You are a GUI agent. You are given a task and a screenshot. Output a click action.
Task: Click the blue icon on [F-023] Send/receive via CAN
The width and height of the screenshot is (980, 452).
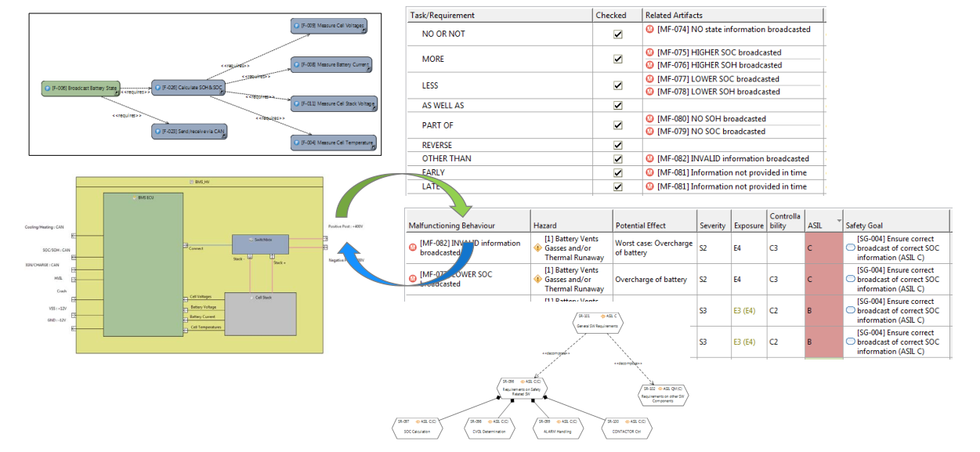click(159, 131)
